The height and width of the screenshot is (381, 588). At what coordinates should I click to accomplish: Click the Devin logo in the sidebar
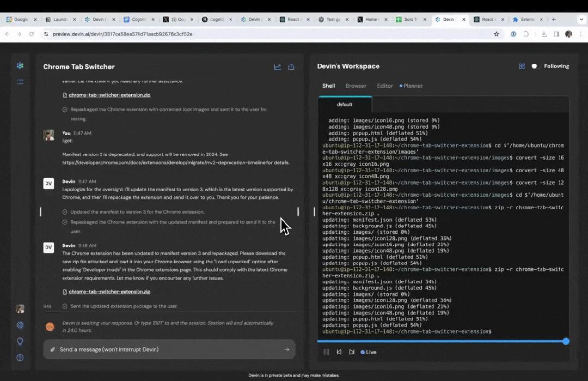[x=20, y=66]
